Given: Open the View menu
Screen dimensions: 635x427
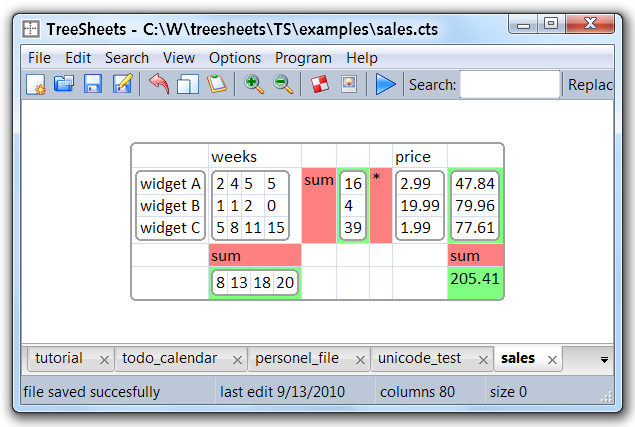Looking at the screenshot, I should [x=179, y=58].
